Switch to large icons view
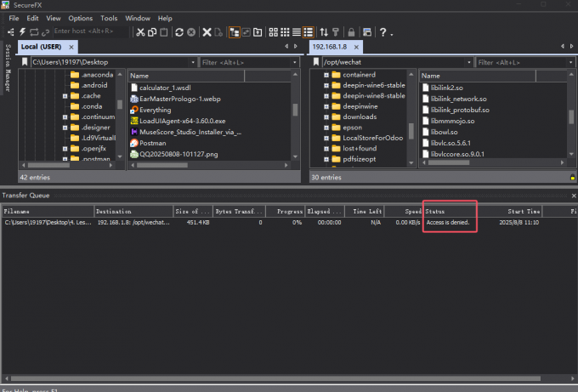Image resolution: width=578 pixels, height=392 pixels. [273, 32]
